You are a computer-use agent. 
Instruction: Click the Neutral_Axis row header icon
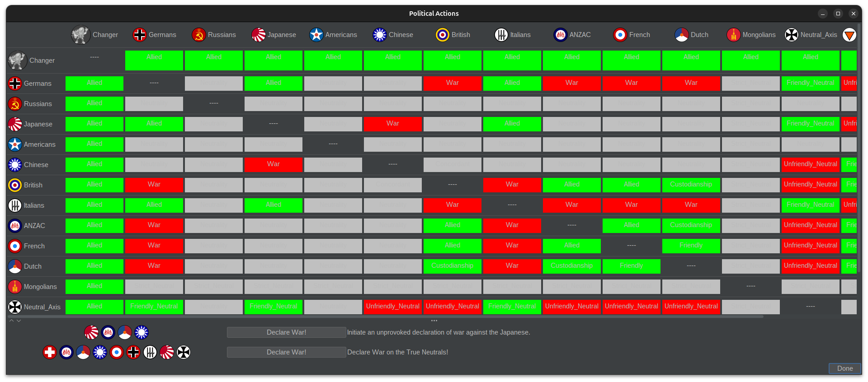pos(15,307)
